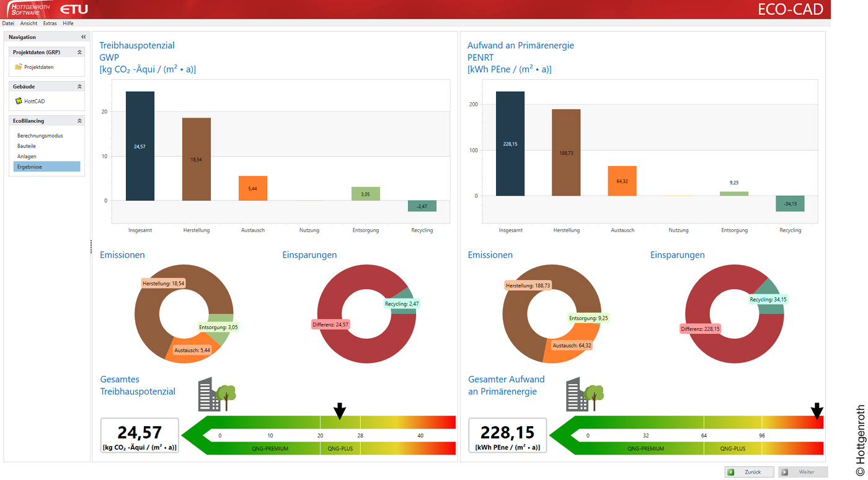The image size is (868, 480).
Task: Click the HottCAD icon in Gebäude
Action: 19,101
